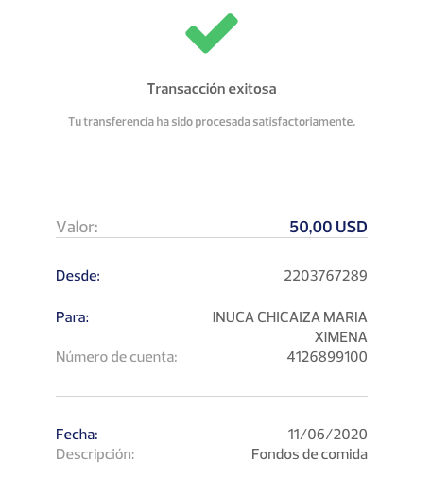Select the Fondos de comida description

pos(309,454)
